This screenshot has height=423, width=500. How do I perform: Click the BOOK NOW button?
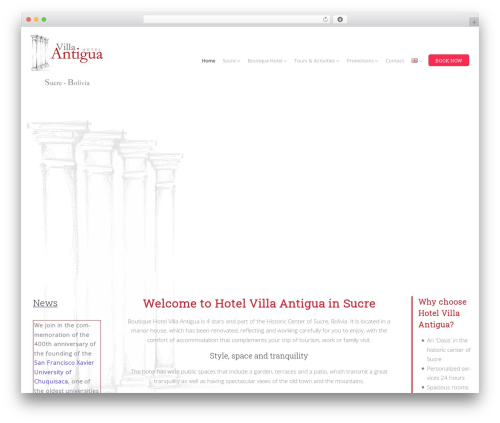coord(449,60)
